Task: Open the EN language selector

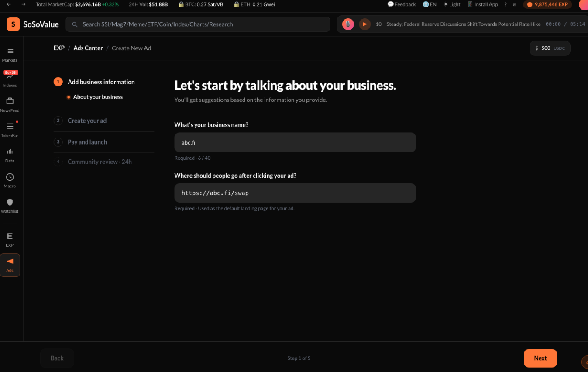Action: 430,4
